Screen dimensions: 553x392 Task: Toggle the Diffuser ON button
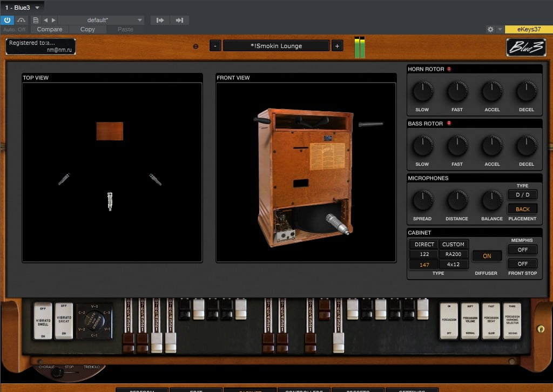coord(487,256)
